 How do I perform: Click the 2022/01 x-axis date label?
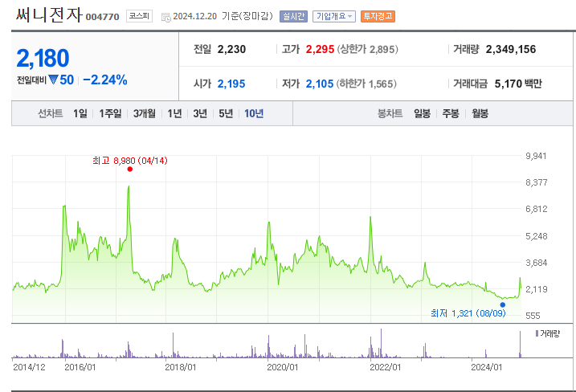pos(386,367)
